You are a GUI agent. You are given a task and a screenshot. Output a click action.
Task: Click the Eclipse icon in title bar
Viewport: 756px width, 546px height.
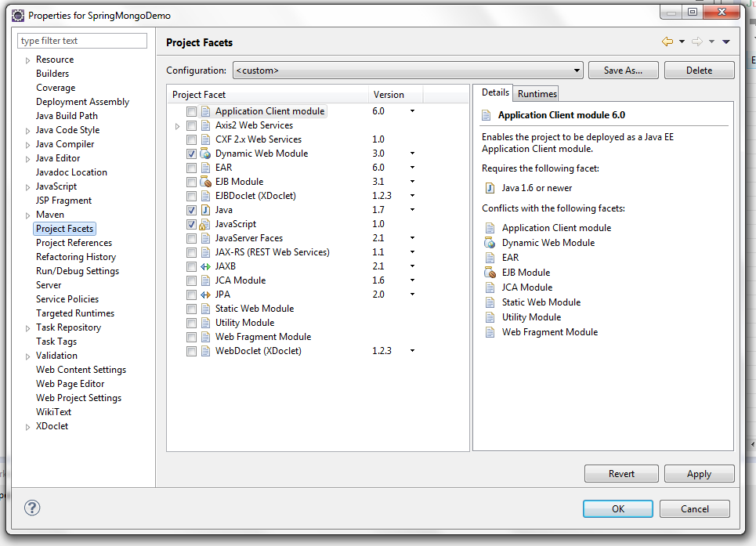(x=18, y=16)
